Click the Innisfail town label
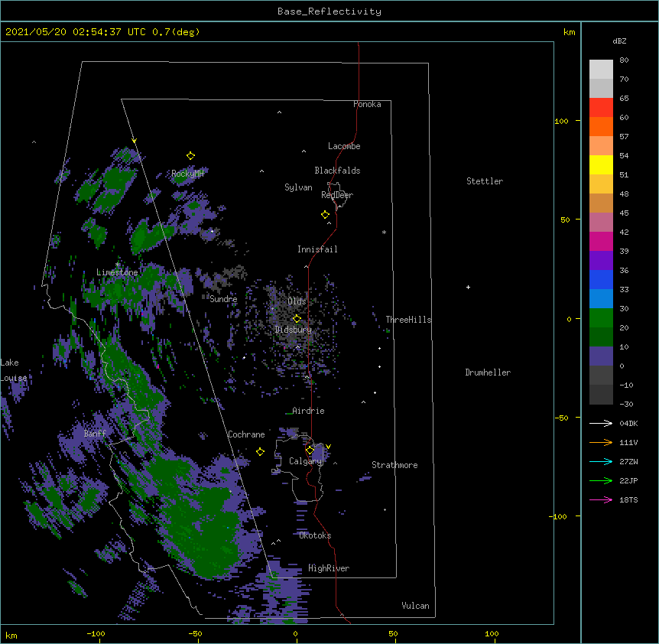Screen dimensions: 659x644 (317, 249)
